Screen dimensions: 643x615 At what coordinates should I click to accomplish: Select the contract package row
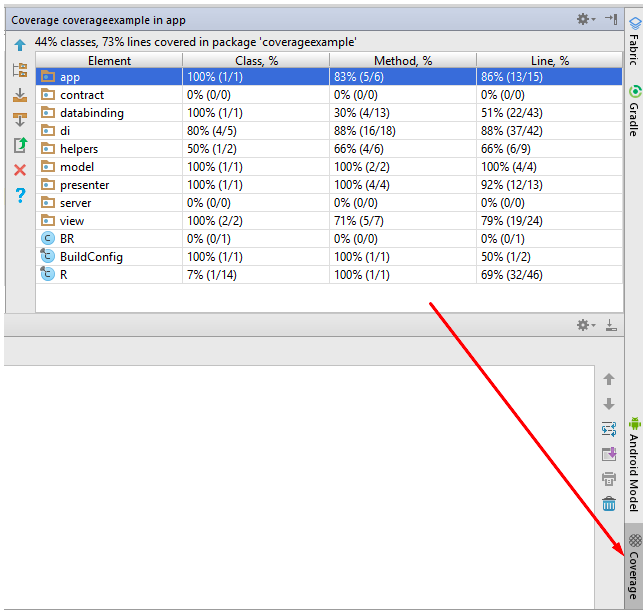(329, 95)
